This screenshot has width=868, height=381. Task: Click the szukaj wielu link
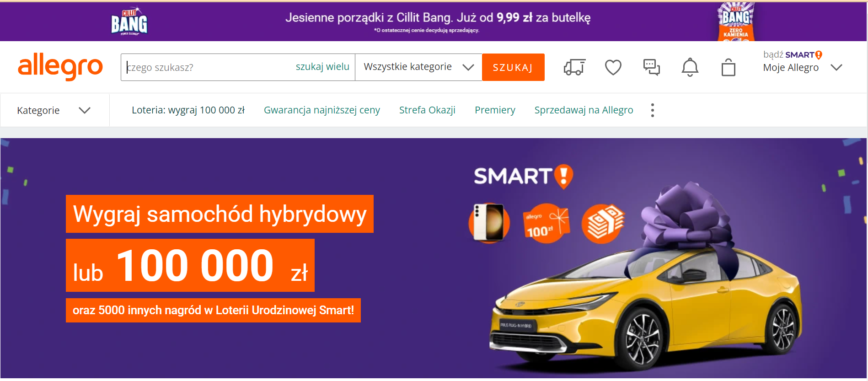pos(322,67)
